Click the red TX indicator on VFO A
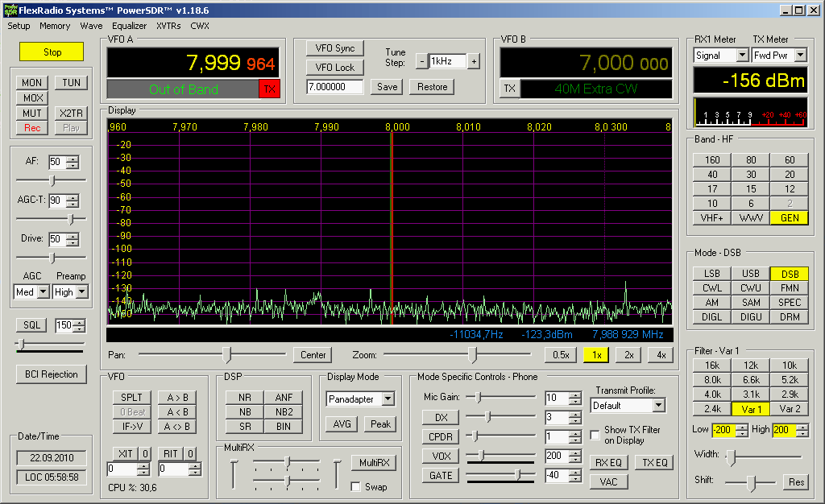The image size is (825, 504). (x=269, y=89)
